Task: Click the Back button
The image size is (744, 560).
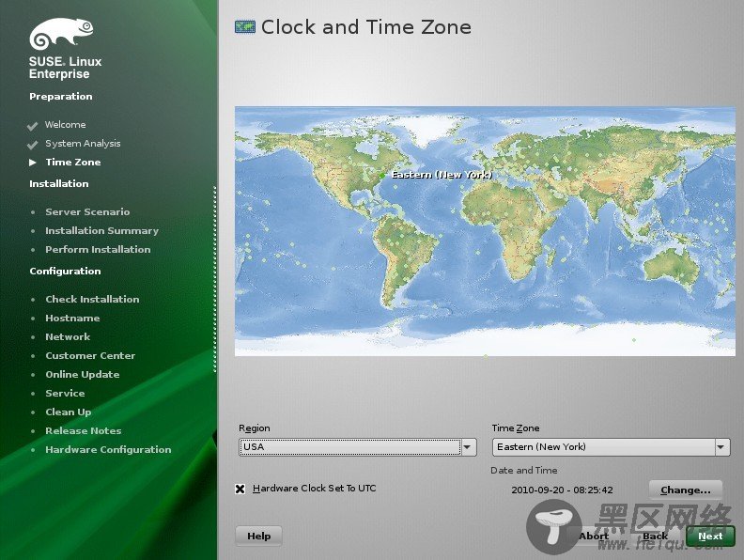Action: 655,536
